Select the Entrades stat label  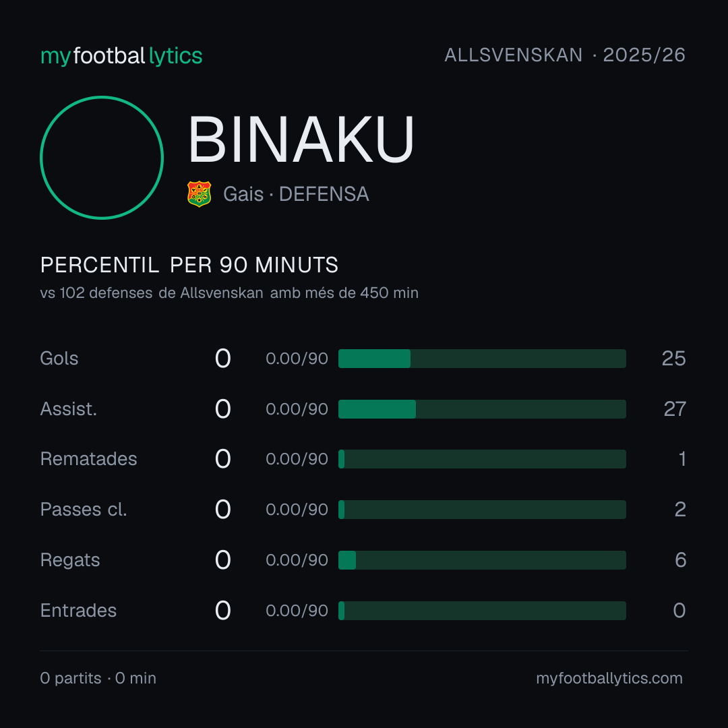point(78,611)
